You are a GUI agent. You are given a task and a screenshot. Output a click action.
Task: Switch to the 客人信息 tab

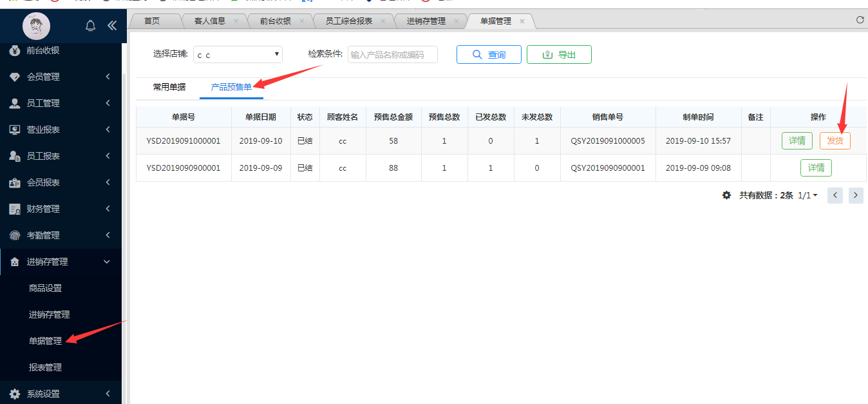tap(210, 21)
